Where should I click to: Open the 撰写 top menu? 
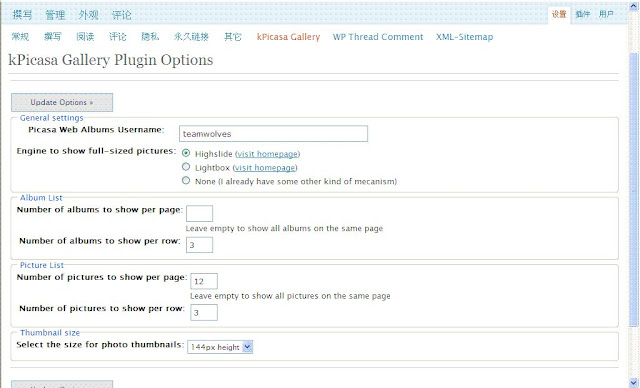click(x=22, y=15)
